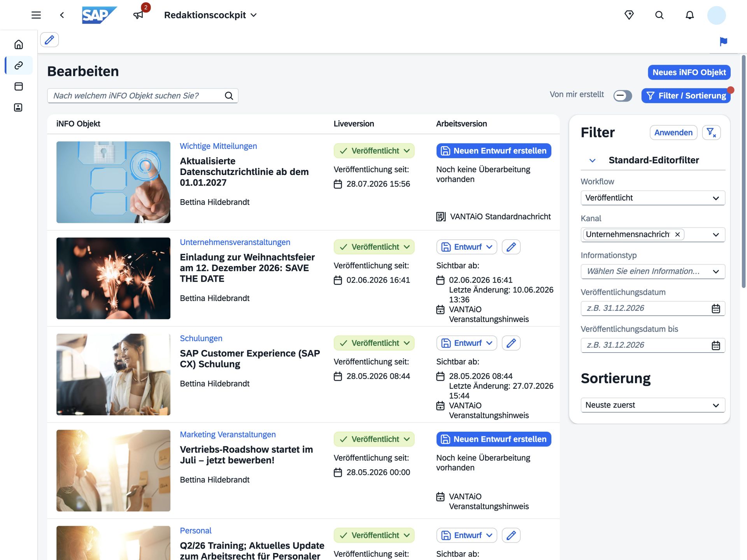The height and width of the screenshot is (560, 747).
Task: Open the user profile avatar
Action: [717, 15]
